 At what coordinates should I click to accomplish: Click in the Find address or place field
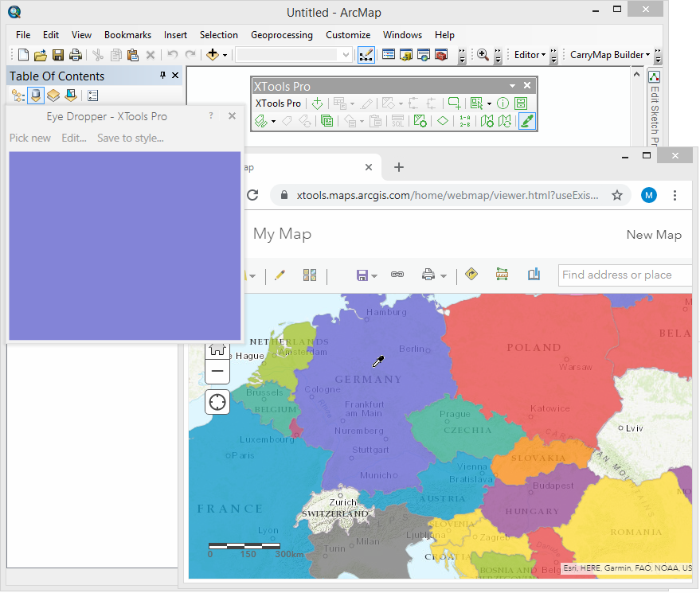coord(625,275)
